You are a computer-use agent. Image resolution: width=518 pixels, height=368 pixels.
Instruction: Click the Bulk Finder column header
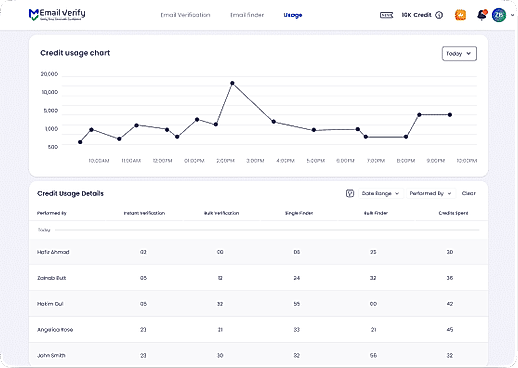[x=375, y=213]
